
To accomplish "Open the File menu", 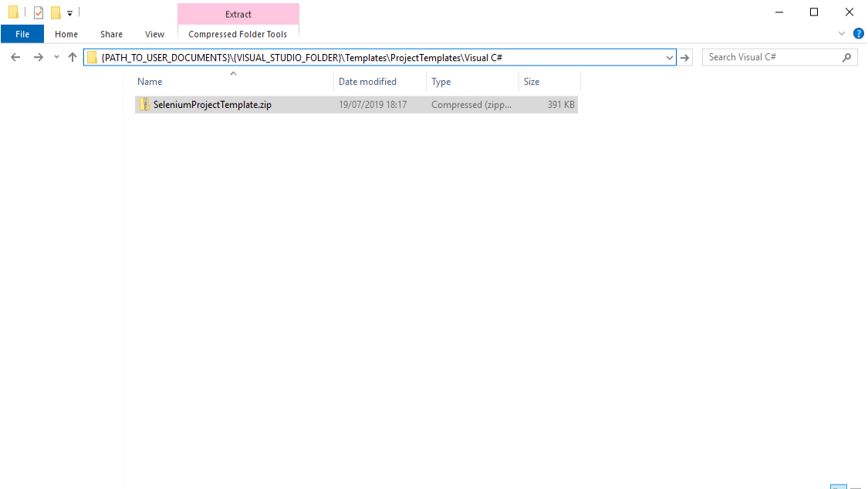I will pyautogui.click(x=22, y=34).
